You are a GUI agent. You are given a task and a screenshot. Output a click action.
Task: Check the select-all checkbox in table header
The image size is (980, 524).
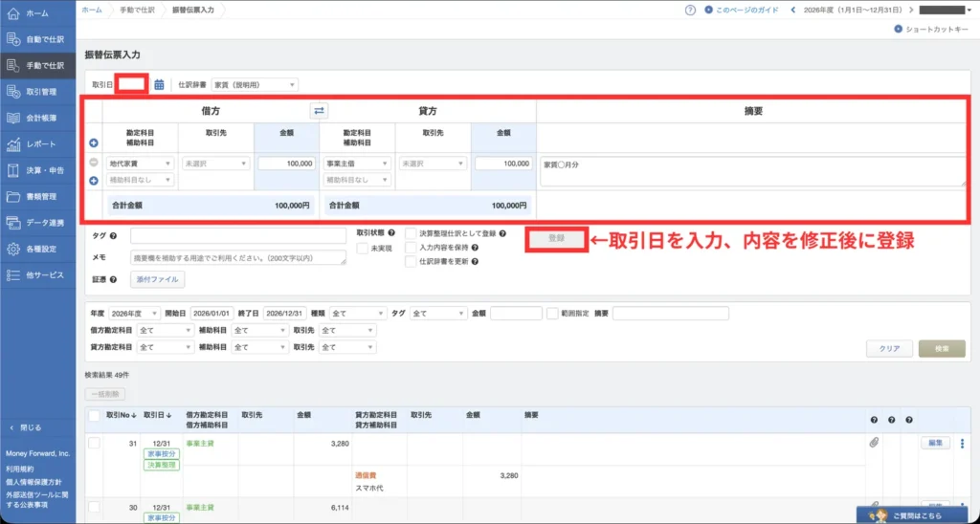click(x=95, y=416)
